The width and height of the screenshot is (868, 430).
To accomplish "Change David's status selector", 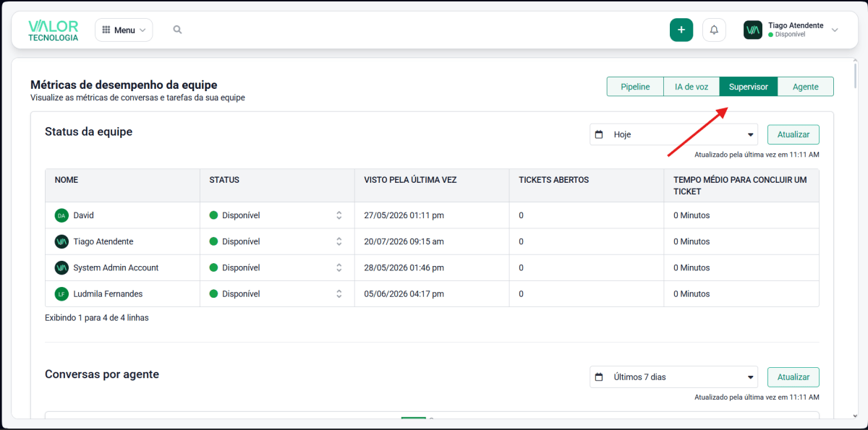I will pyautogui.click(x=277, y=215).
